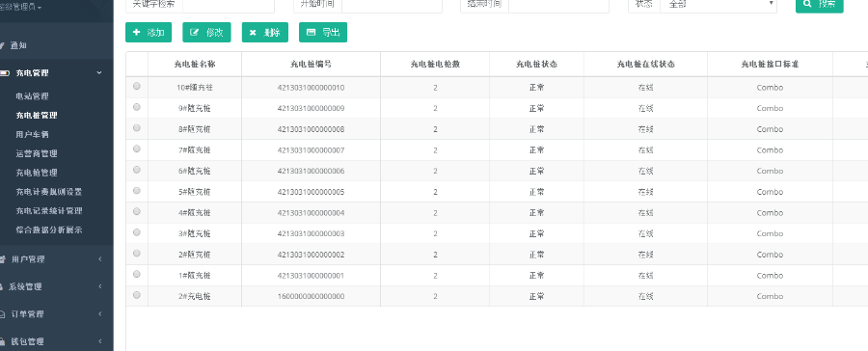Click cell 4213031000000005

click(x=312, y=192)
